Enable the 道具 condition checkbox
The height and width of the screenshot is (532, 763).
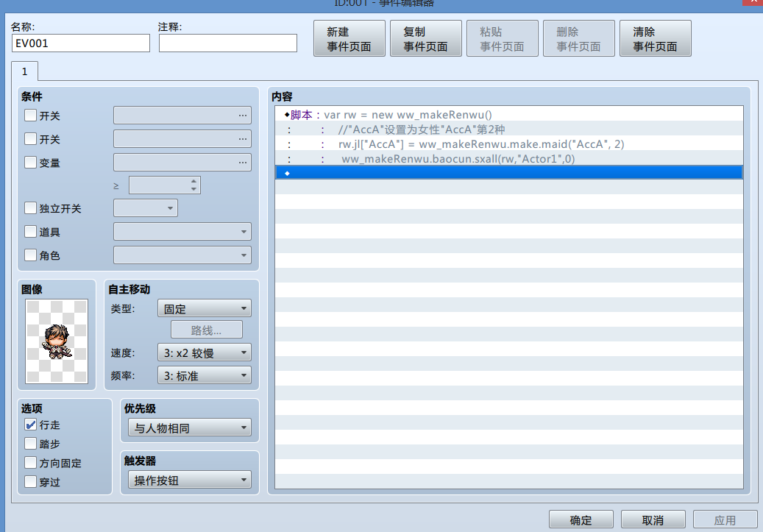point(30,231)
